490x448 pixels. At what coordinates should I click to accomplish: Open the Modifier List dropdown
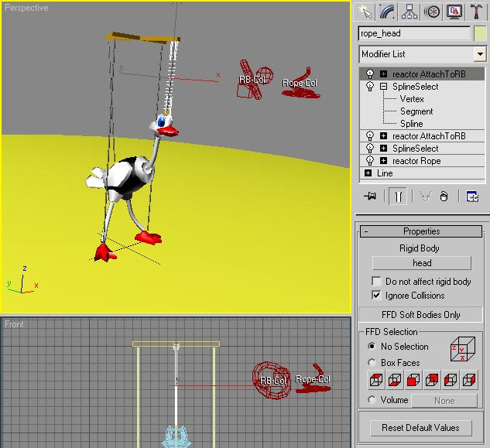480,54
